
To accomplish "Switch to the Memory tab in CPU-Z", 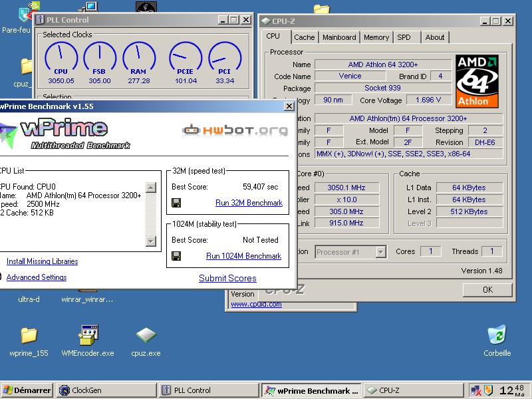I will [x=376, y=37].
